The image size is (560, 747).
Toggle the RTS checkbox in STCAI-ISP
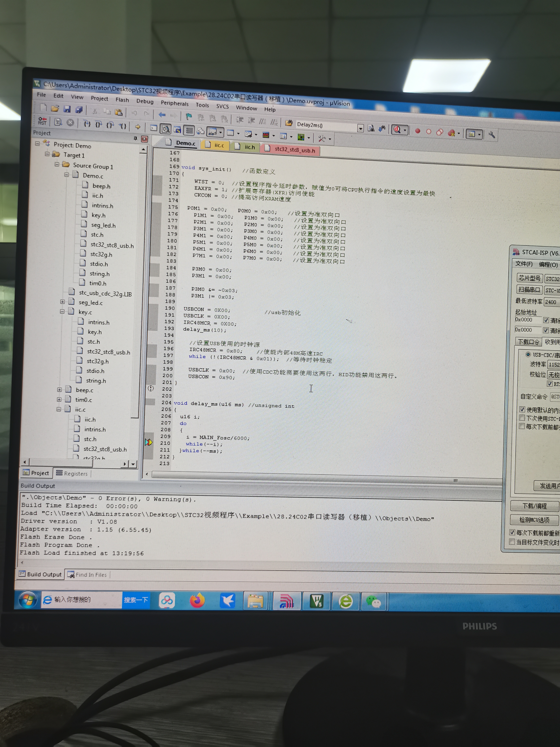pyautogui.click(x=549, y=384)
